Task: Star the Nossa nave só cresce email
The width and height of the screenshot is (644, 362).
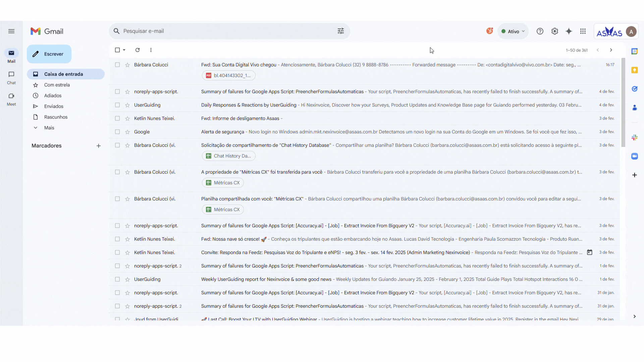Action: pyautogui.click(x=127, y=239)
